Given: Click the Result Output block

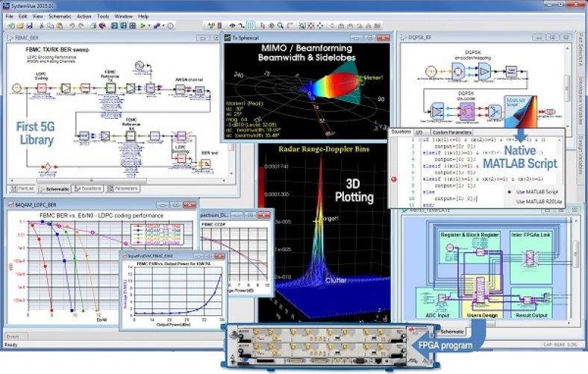Looking at the screenshot, I should click(531, 304).
